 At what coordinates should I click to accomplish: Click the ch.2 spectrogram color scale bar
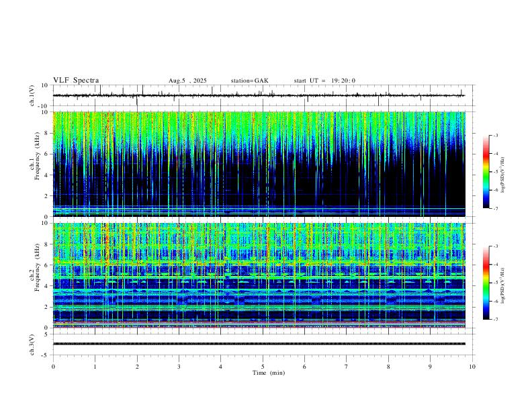[486, 283]
